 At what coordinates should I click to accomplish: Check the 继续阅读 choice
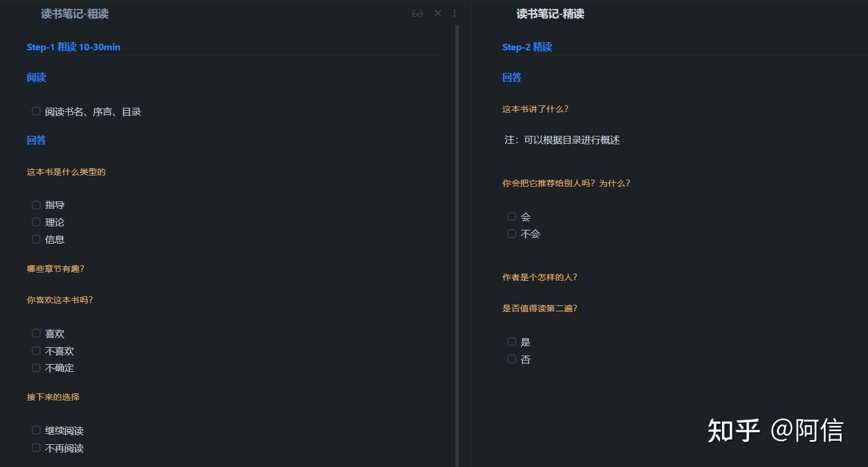[x=36, y=430]
